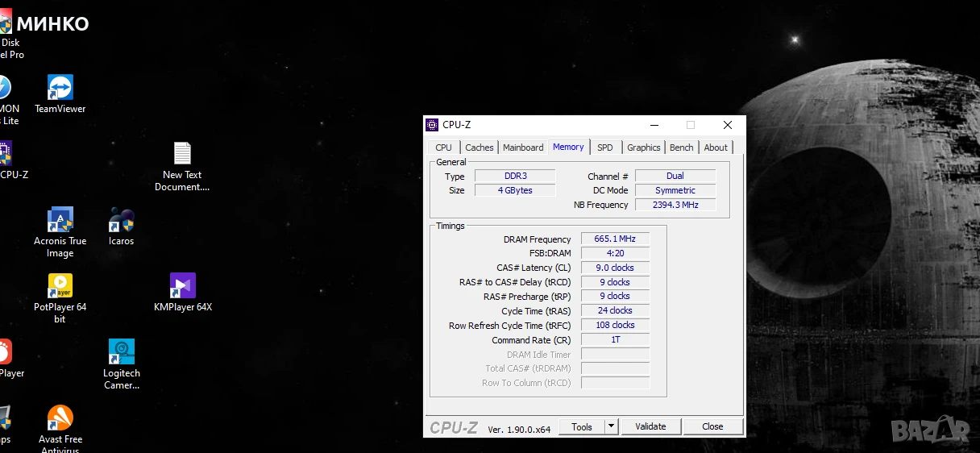
Task: Switch to the Graphics tab
Action: (x=644, y=148)
